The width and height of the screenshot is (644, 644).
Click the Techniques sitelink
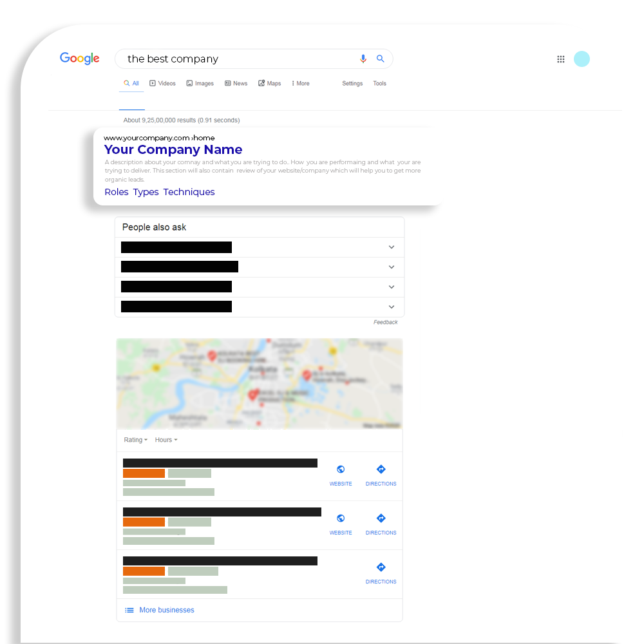(189, 192)
